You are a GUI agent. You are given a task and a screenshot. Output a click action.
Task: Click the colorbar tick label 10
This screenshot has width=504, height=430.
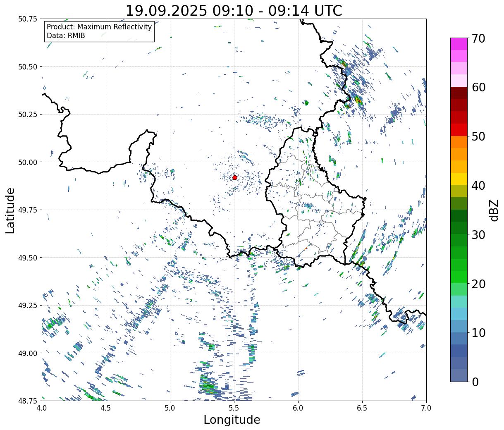[x=478, y=333]
